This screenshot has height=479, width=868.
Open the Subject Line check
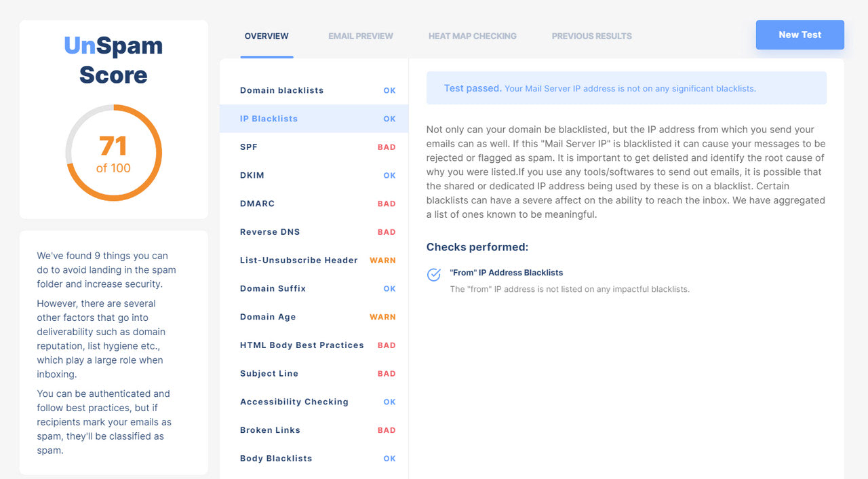[314, 374]
